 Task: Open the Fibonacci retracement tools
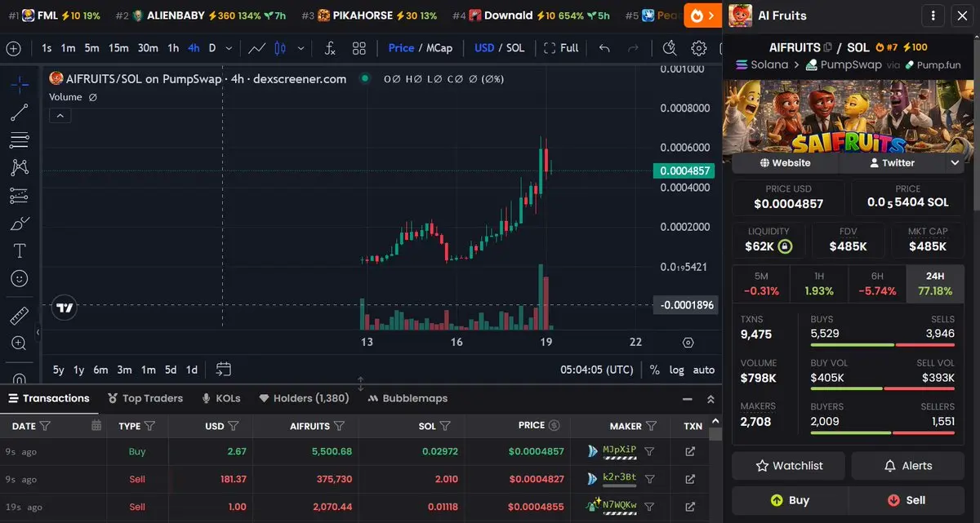click(x=20, y=140)
